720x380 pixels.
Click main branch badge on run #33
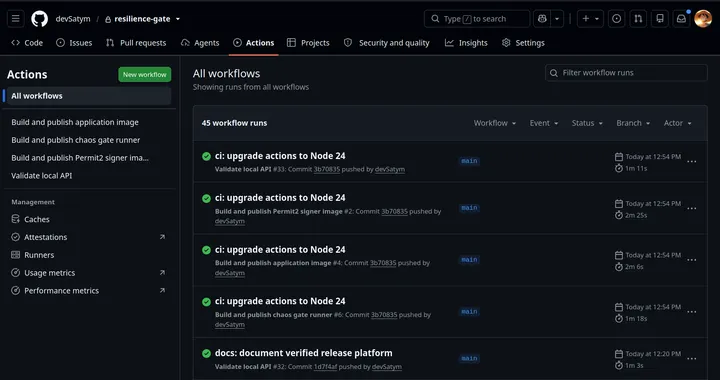(x=469, y=161)
